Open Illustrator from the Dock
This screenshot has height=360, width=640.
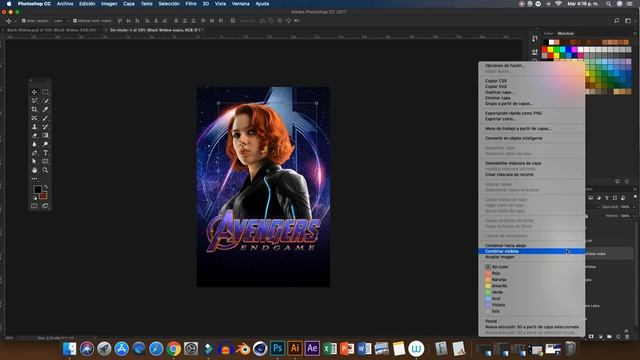tap(295, 348)
